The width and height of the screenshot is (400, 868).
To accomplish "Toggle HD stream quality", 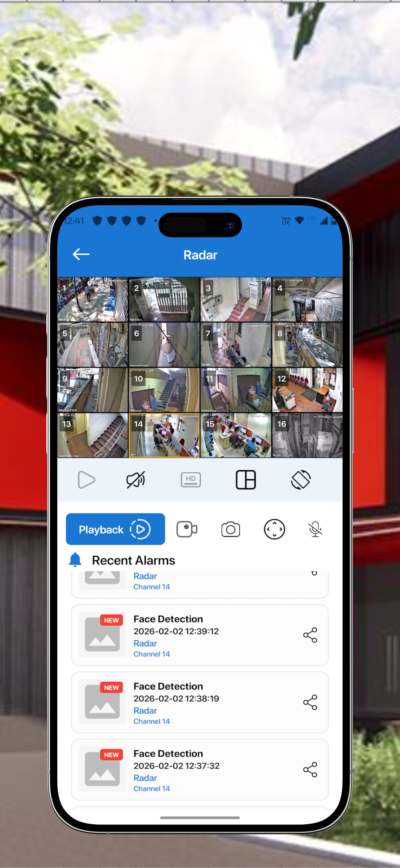I will point(191,480).
